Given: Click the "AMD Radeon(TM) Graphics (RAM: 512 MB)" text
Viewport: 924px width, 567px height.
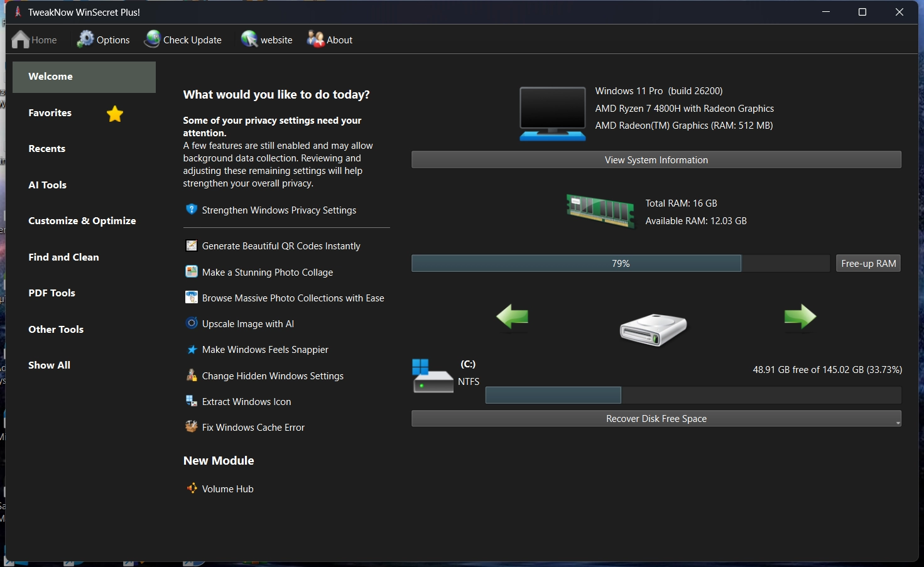Looking at the screenshot, I should (x=684, y=126).
